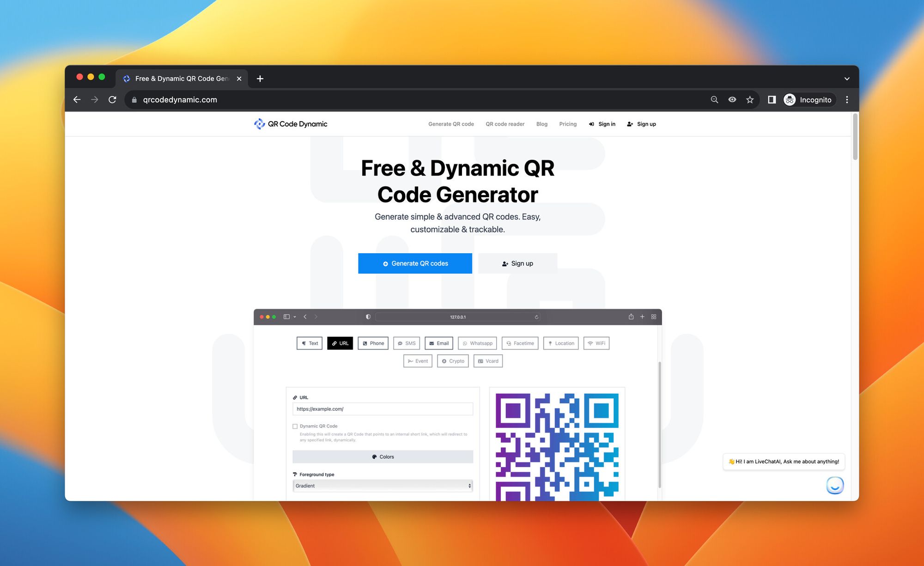Screen dimensions: 924x566
Task: Expand the Colors section
Action: 383,456
